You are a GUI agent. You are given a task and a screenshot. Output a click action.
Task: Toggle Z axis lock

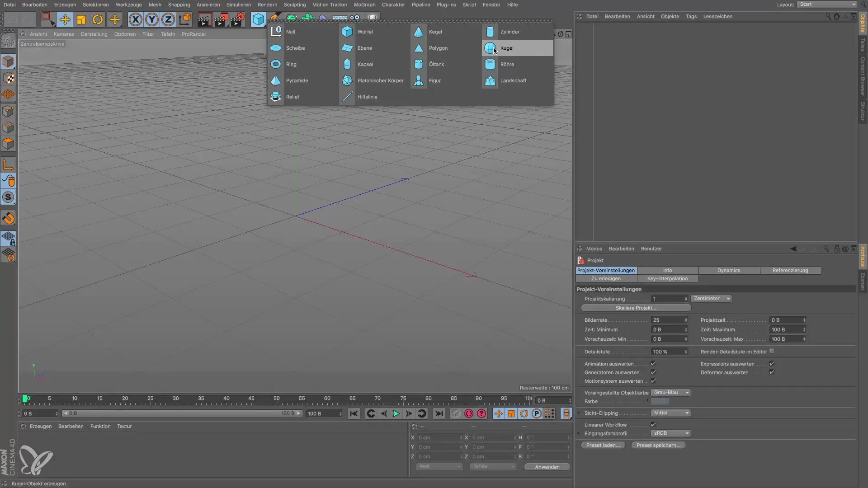tap(168, 19)
